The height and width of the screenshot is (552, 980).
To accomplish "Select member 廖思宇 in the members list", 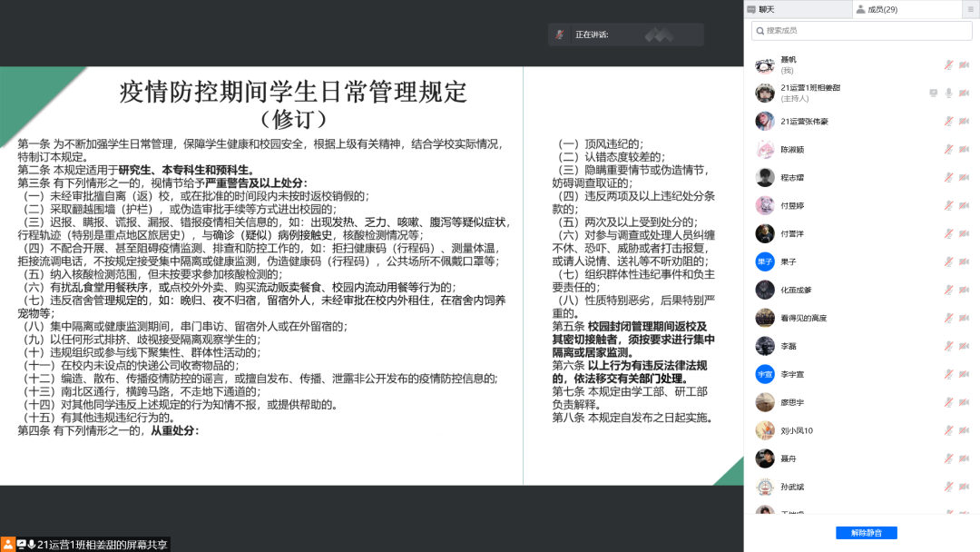I will pyautogui.click(x=794, y=402).
